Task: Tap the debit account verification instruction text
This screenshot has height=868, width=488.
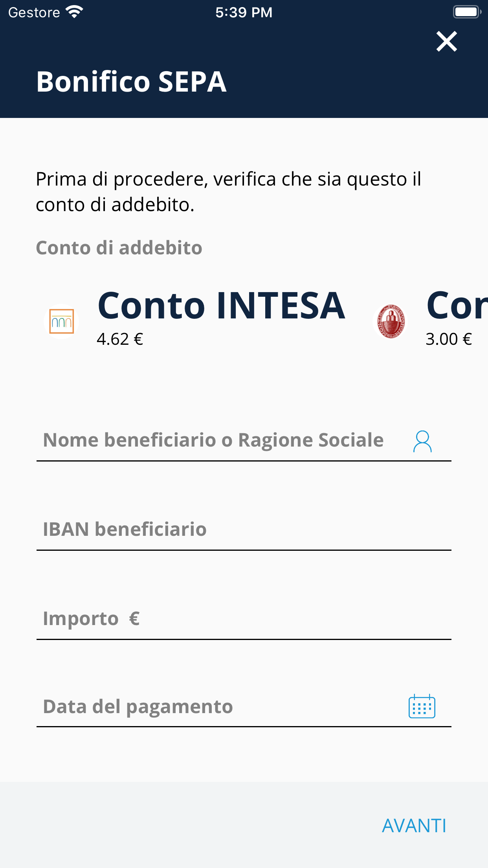Action: coord(228,192)
